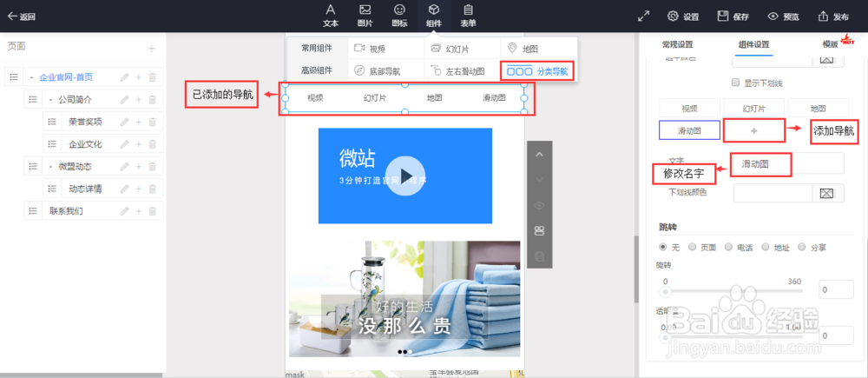Click 幻灯片 in canvas navigation bar

375,97
